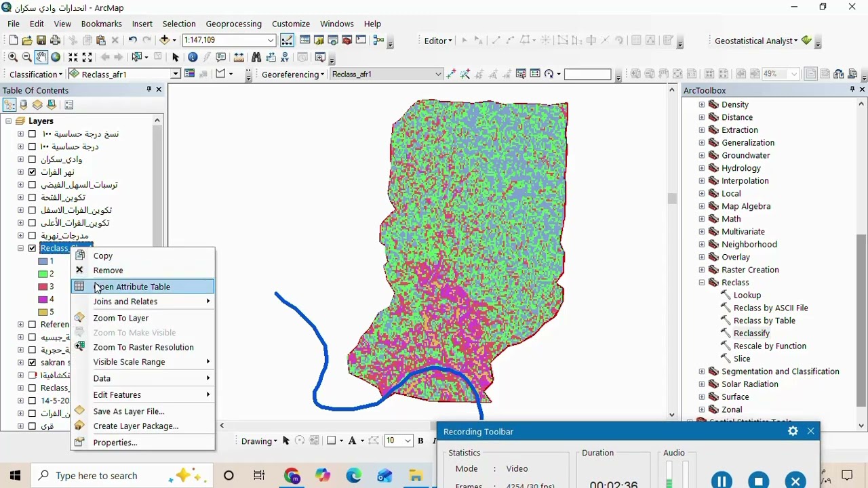
Task: Toggle visibility of قرى layer
Action: click(x=32, y=426)
